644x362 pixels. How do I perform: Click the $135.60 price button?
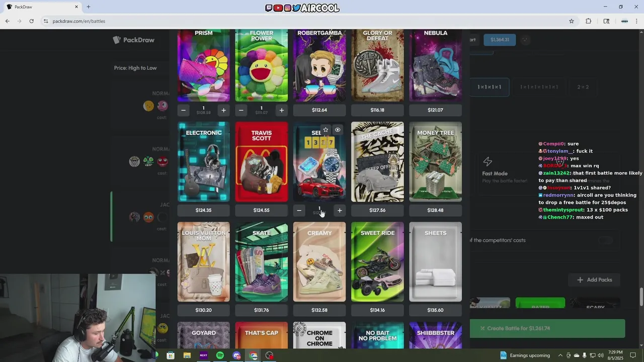click(x=435, y=310)
